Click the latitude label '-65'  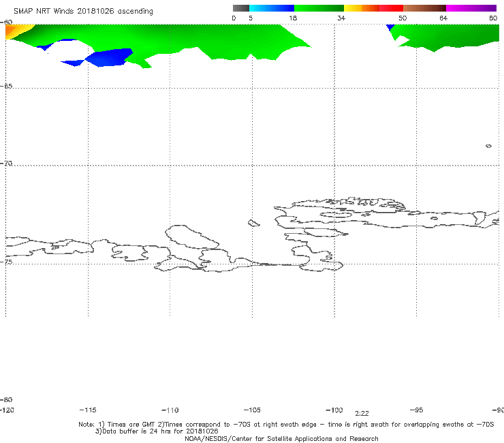6,87
